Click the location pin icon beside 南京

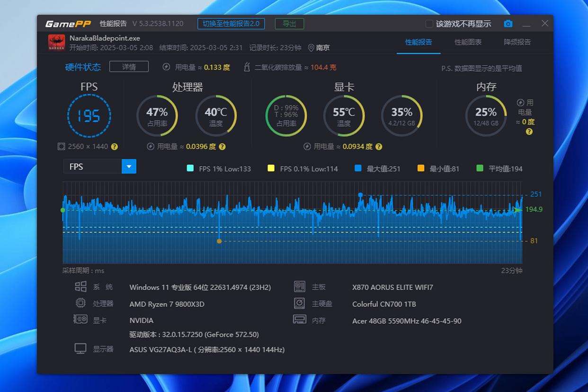(311, 48)
